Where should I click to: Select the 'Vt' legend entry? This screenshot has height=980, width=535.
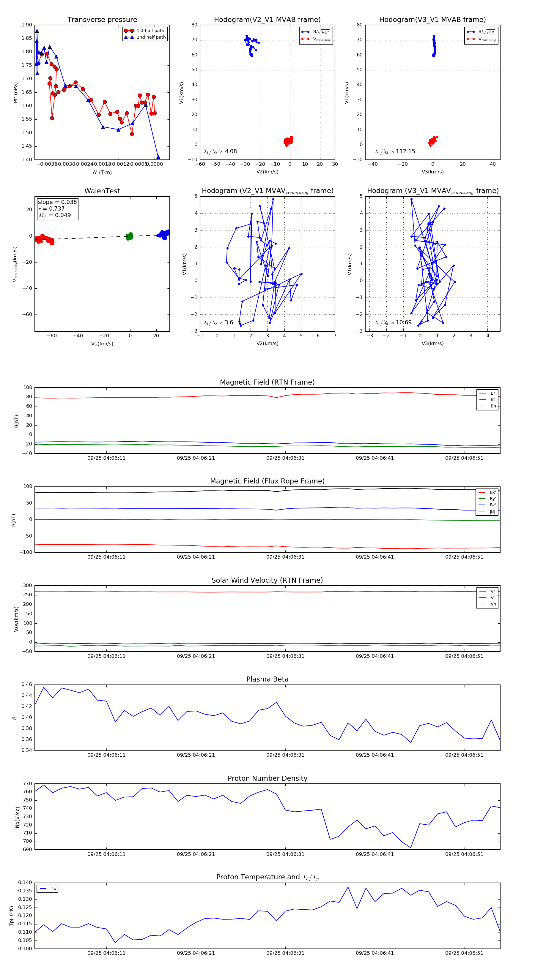tap(487, 598)
